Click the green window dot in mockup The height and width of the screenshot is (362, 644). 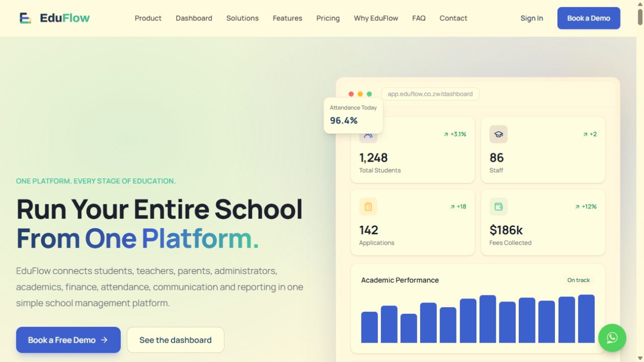pyautogui.click(x=369, y=94)
